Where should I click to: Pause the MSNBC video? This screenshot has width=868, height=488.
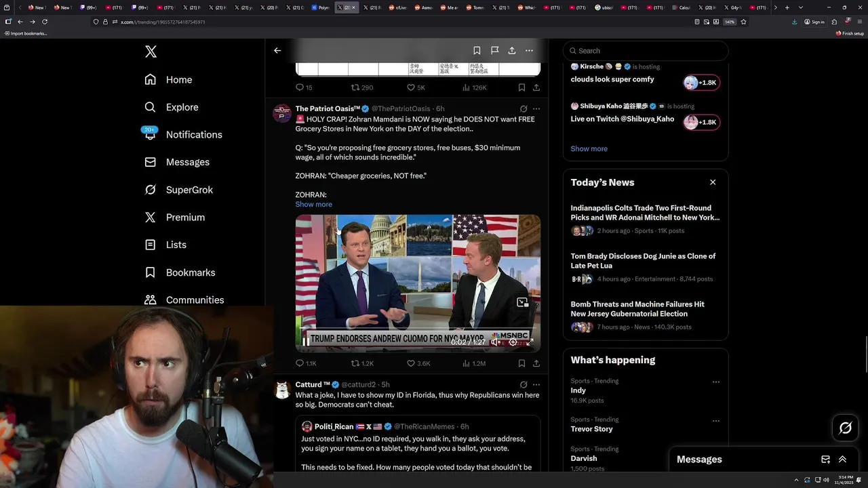pos(305,342)
